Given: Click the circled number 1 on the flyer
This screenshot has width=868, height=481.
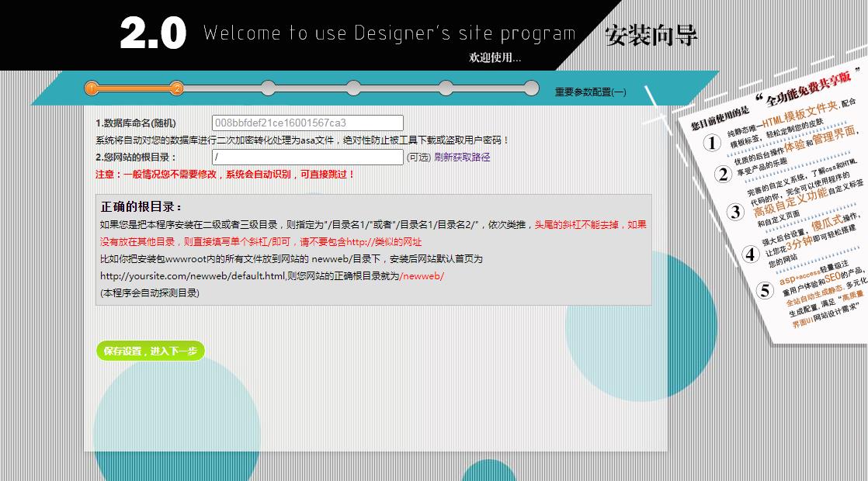Looking at the screenshot, I should 713,143.
